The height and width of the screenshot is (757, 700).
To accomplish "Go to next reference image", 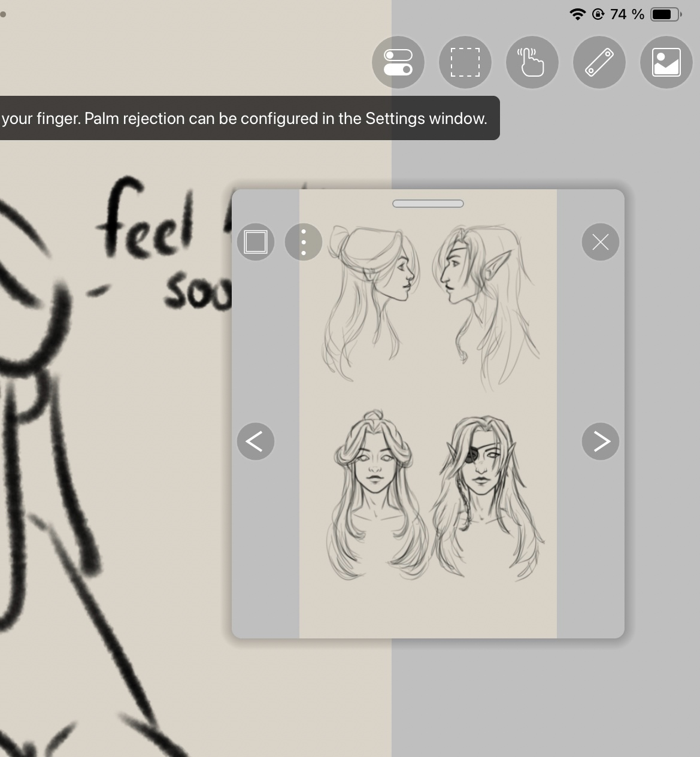I will point(600,441).
